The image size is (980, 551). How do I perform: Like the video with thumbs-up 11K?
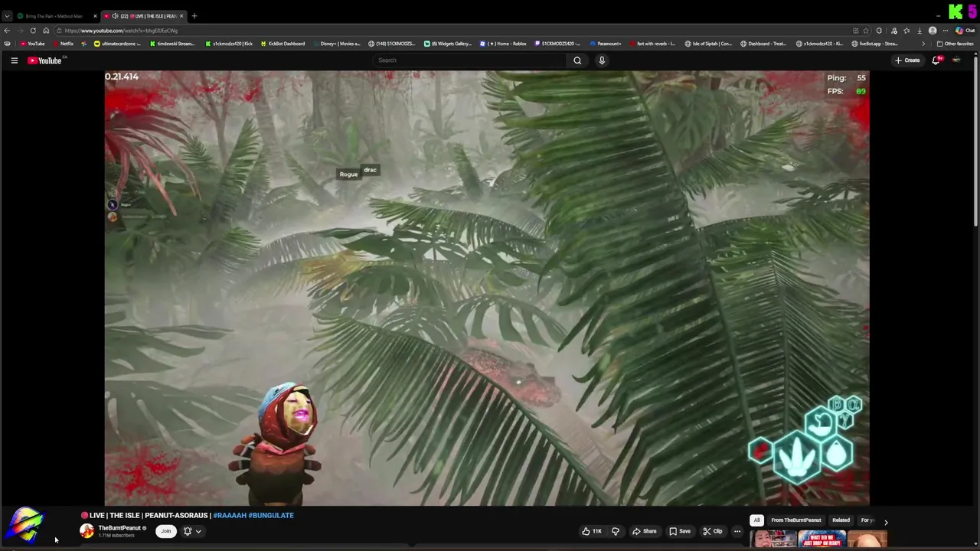[591, 531]
